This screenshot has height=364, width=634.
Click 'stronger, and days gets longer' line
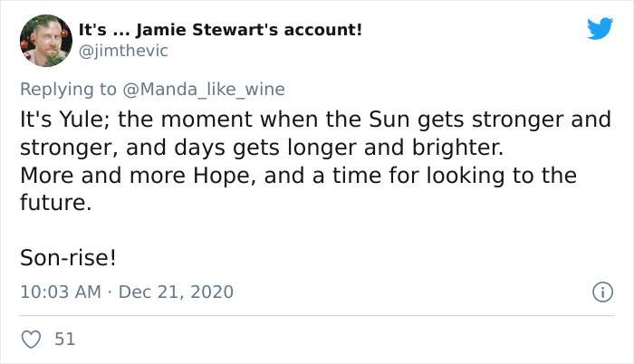tap(262, 148)
